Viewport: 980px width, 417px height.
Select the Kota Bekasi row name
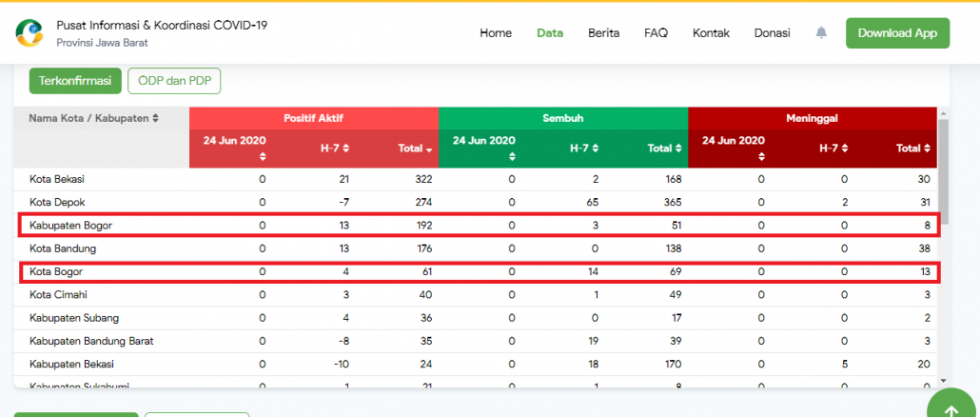[x=57, y=179]
